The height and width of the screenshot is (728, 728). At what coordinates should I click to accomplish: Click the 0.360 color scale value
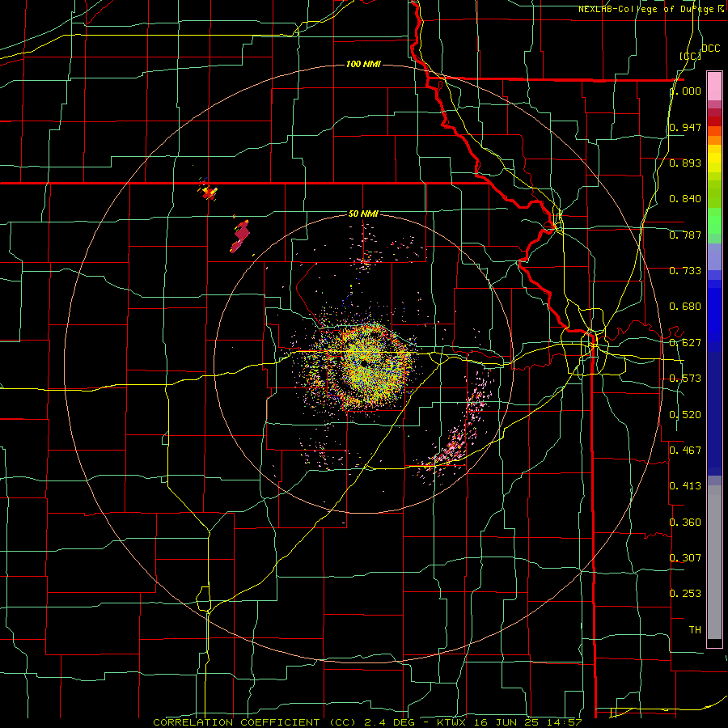pyautogui.click(x=685, y=522)
